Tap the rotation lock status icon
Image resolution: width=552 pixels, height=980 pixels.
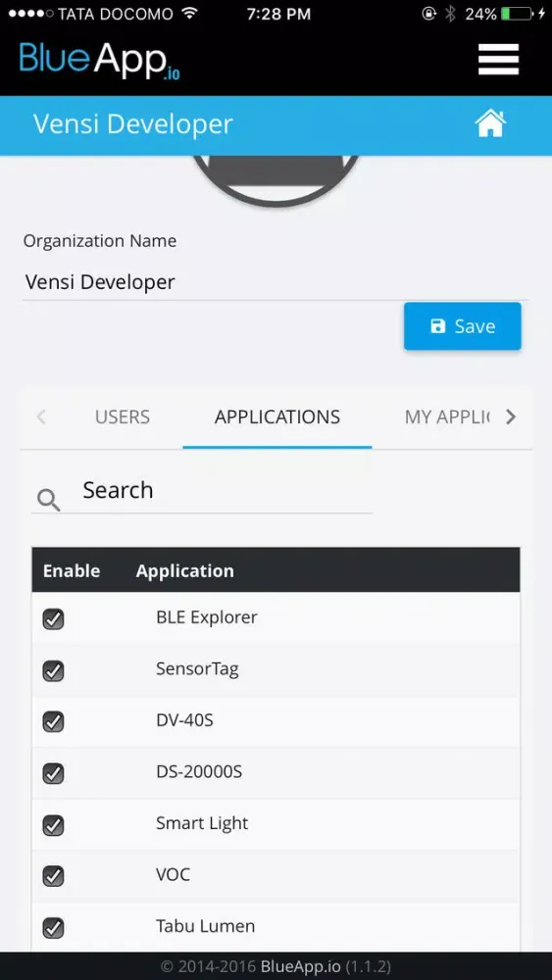tap(428, 14)
